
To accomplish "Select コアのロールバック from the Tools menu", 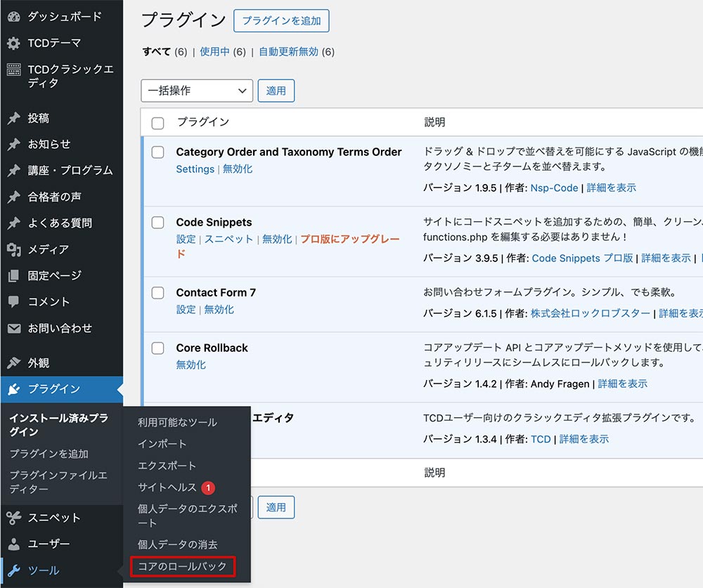I will tap(182, 566).
